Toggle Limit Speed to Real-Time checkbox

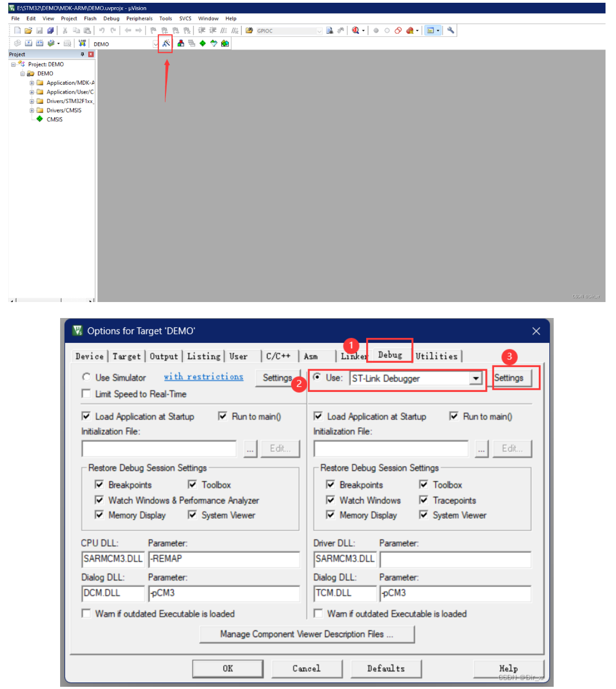(x=86, y=394)
